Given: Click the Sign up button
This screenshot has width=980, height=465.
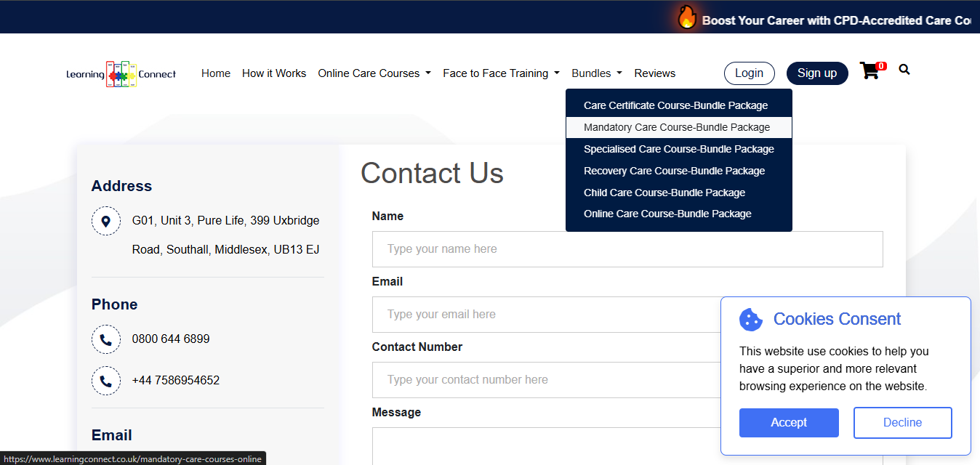Looking at the screenshot, I should (817, 73).
